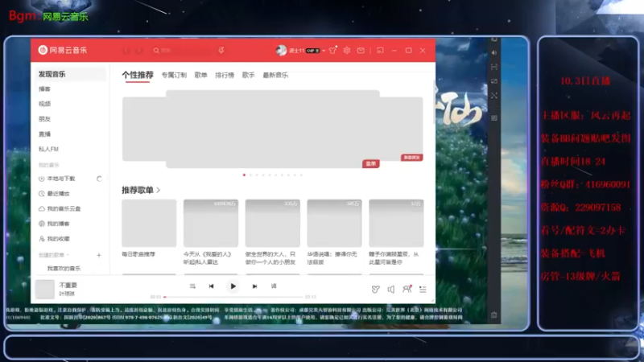This screenshot has width=644, height=362.
Task: Click the bracket-frame icon below the side toolbar speaker
Action: (x=494, y=67)
